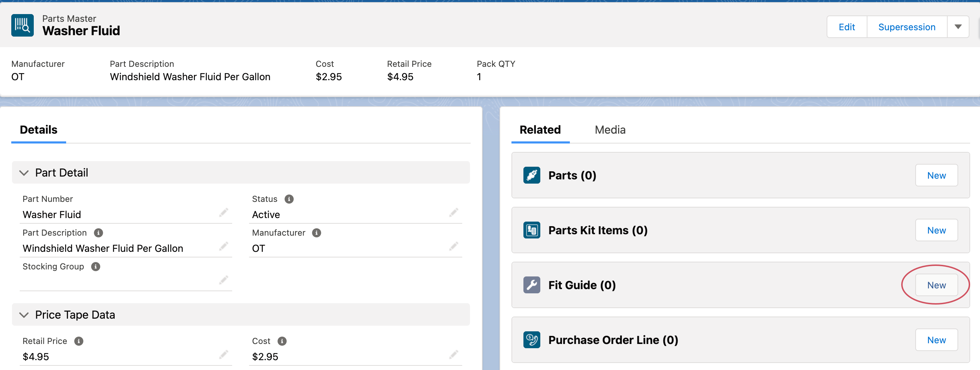980x370 pixels.
Task: Edit the Manufacturer field pencil icon
Action: pos(453,246)
